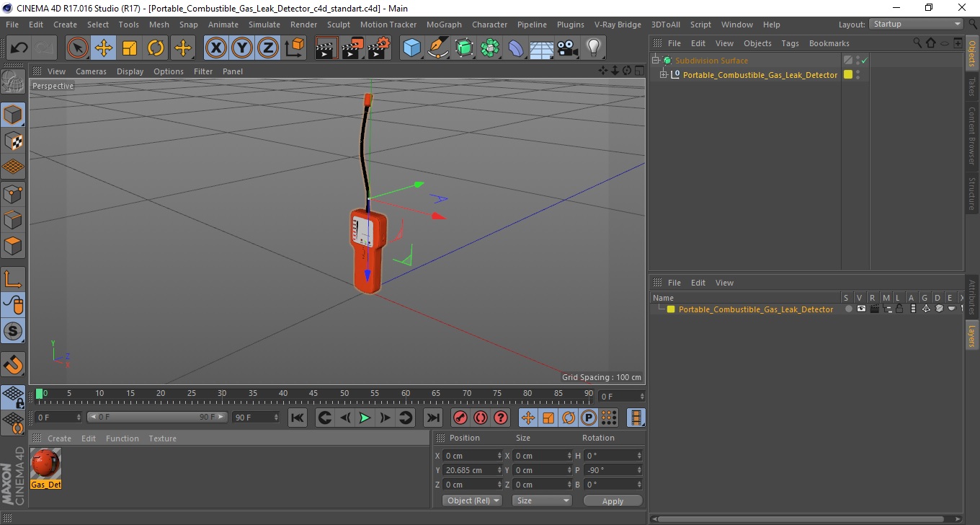The width and height of the screenshot is (980, 525).
Task: Add a Subdivision Surface generator icon
Action: (x=464, y=48)
